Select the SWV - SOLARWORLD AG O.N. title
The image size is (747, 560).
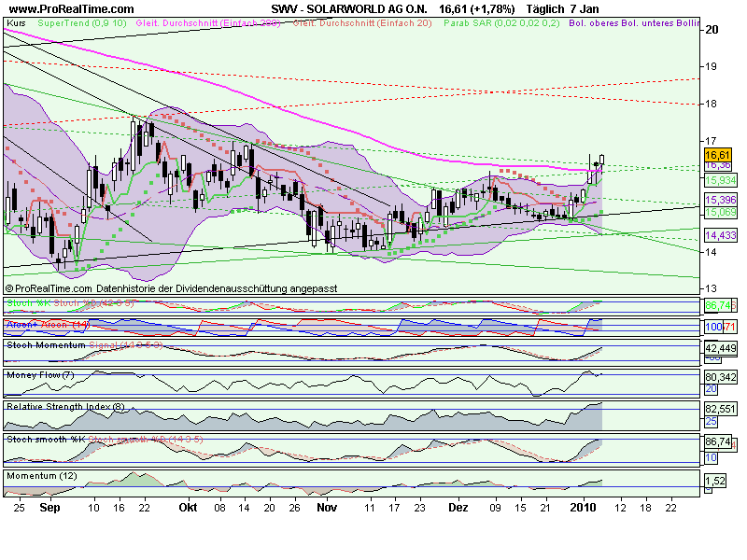tap(349, 9)
